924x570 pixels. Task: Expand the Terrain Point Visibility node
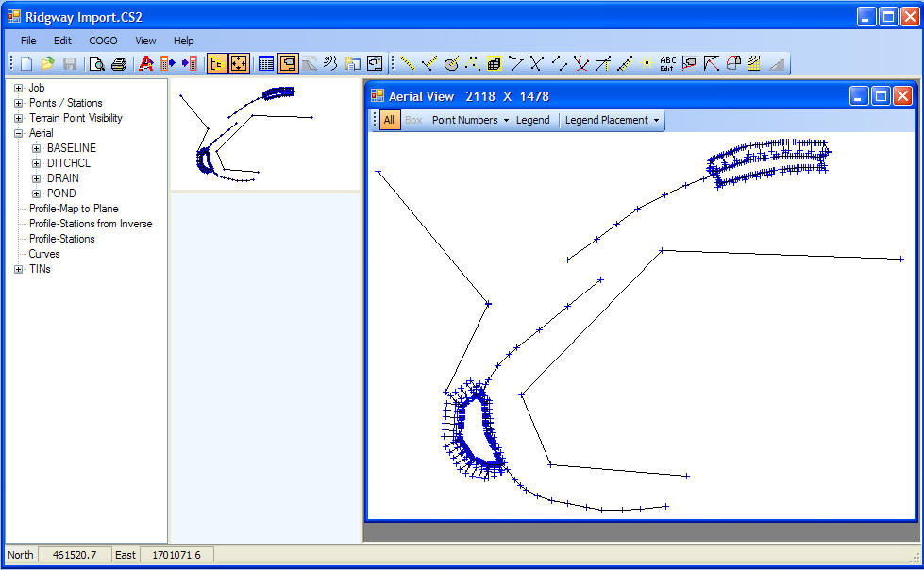18,119
